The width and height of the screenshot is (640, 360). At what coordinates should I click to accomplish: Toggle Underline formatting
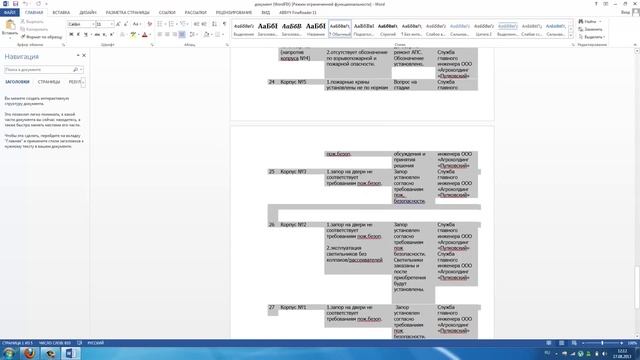click(86, 35)
